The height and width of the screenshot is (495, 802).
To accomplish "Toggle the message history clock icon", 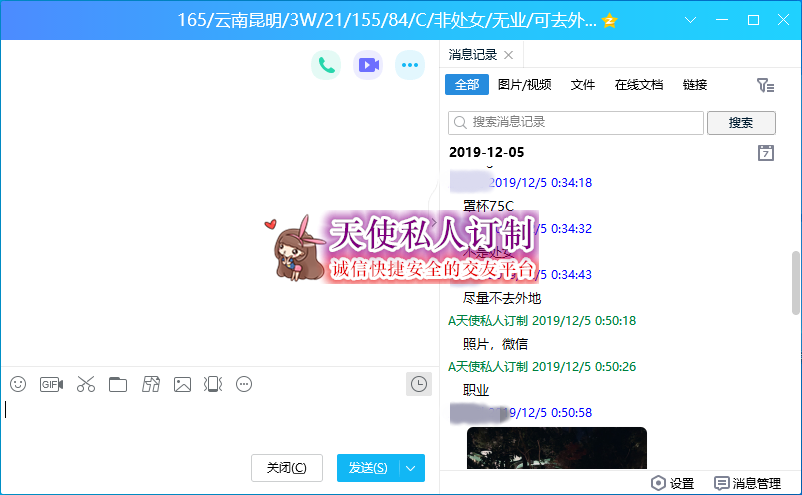I will pos(419,384).
